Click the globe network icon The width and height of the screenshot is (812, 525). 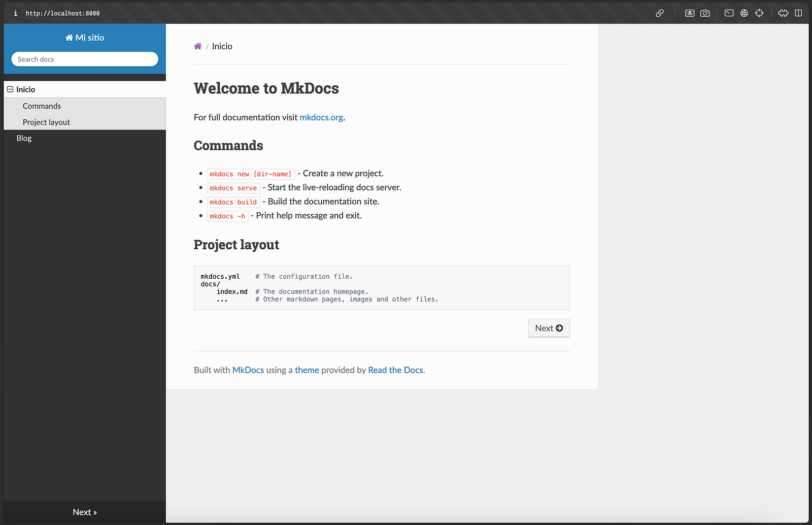point(744,13)
